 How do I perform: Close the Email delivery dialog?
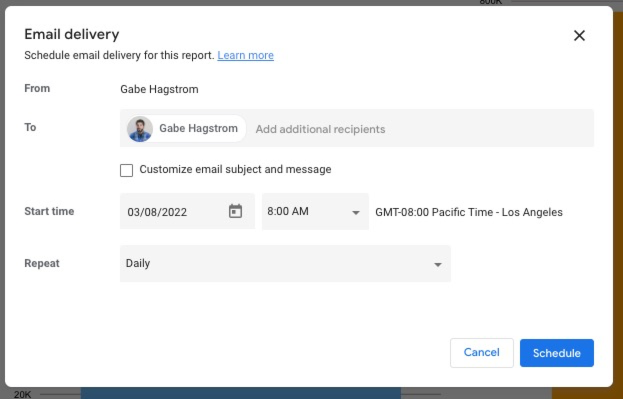click(579, 35)
